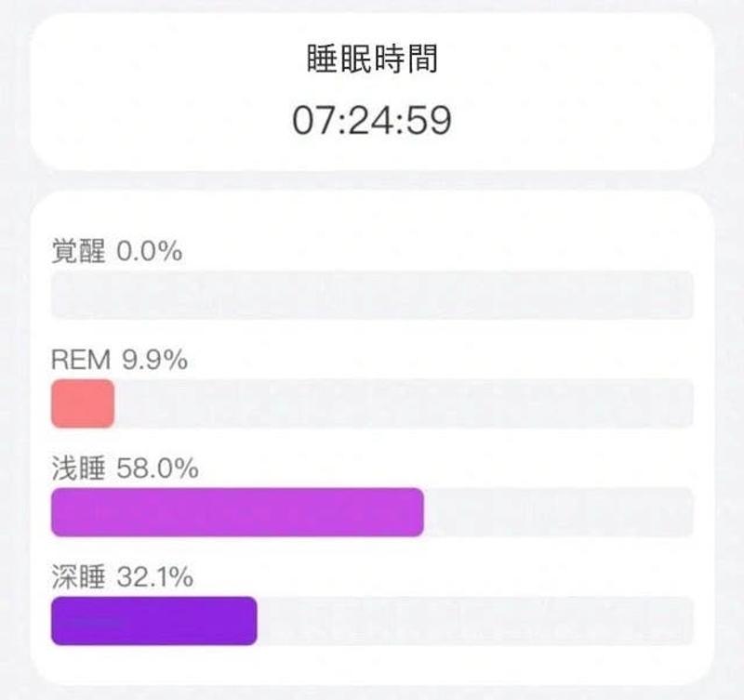This screenshot has width=744, height=700.
Task: Select the 07:24:59 sleep duration value
Action: [x=372, y=121]
